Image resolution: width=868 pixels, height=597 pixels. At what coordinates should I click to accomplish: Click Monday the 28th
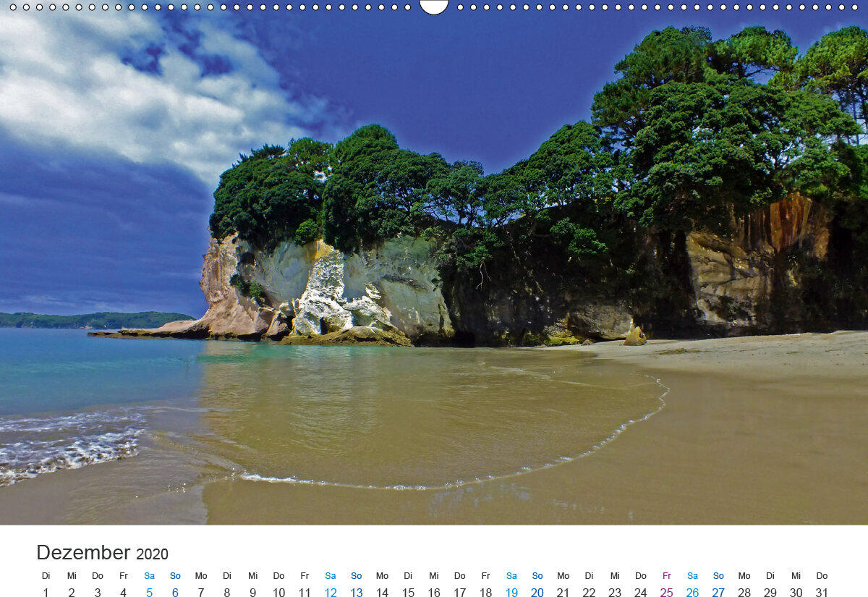744,592
